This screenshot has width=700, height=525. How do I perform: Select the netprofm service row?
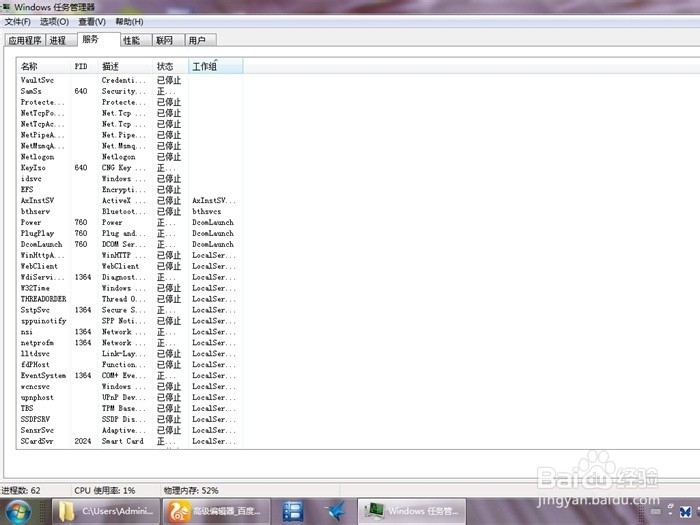coord(130,342)
